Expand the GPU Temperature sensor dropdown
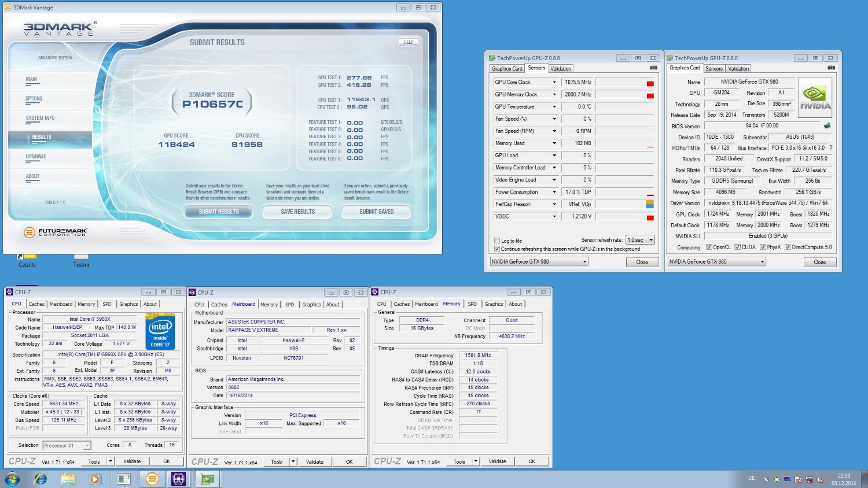Screen dimensions: 868x488 pos(554,106)
